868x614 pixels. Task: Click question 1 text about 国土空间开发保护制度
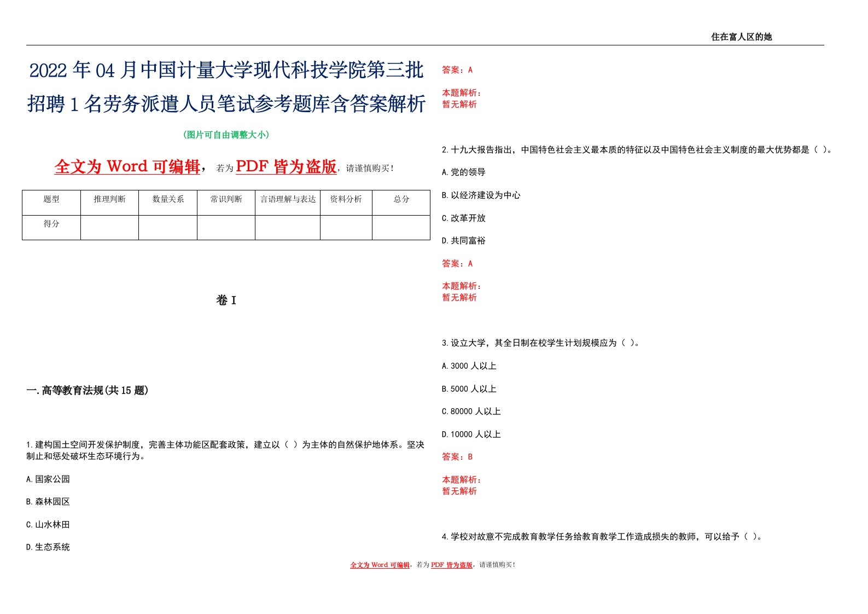pos(225,450)
